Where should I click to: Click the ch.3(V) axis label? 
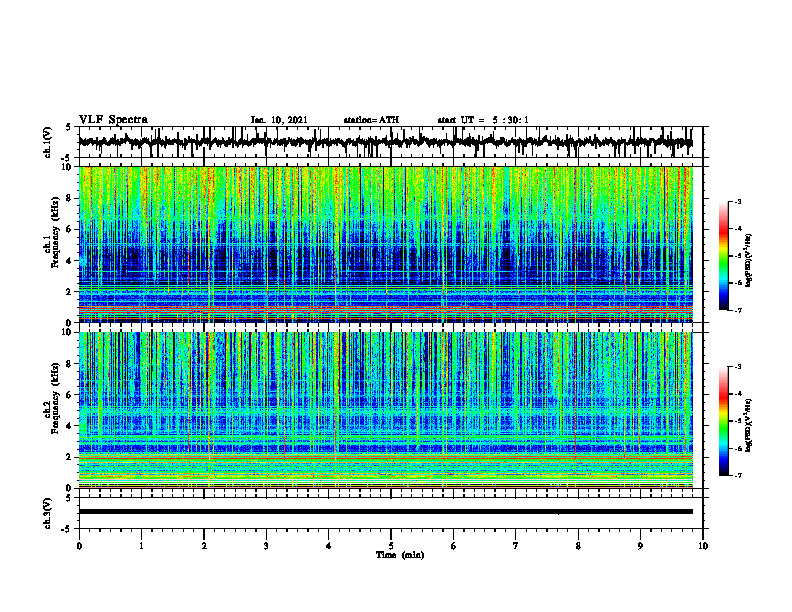click(47, 513)
